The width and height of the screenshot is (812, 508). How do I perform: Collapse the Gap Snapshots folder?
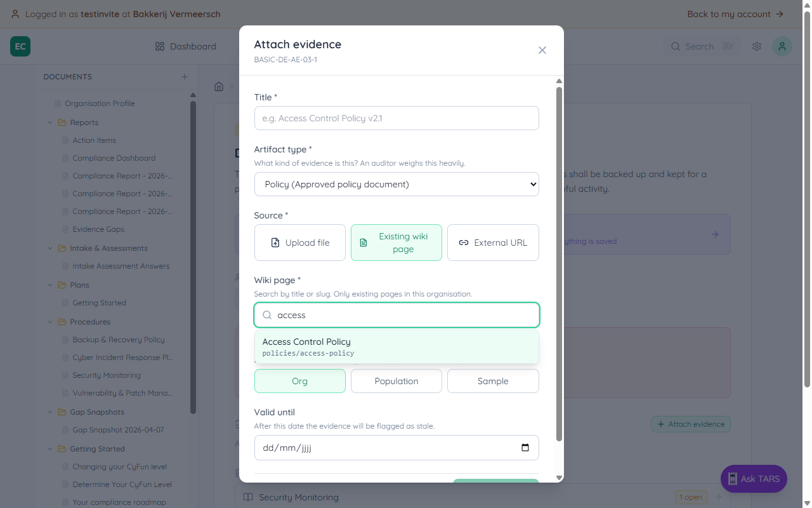coord(50,411)
